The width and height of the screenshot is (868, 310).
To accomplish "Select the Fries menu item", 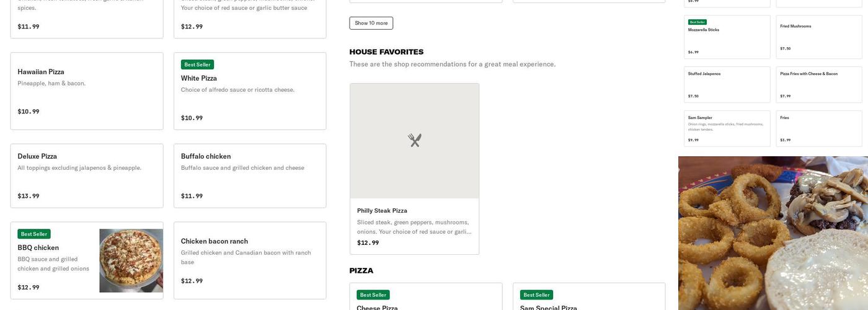I will [x=818, y=128].
